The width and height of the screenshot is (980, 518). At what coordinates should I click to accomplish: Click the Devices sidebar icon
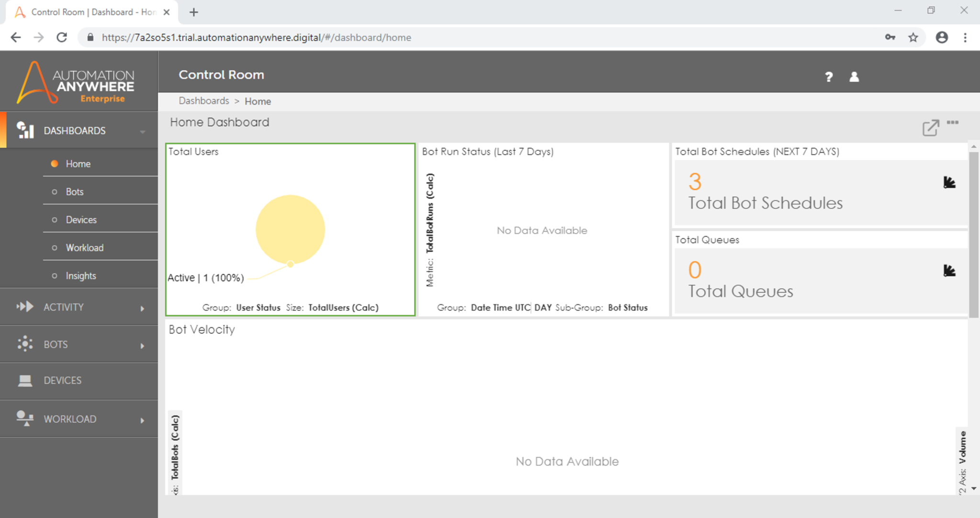coord(24,380)
